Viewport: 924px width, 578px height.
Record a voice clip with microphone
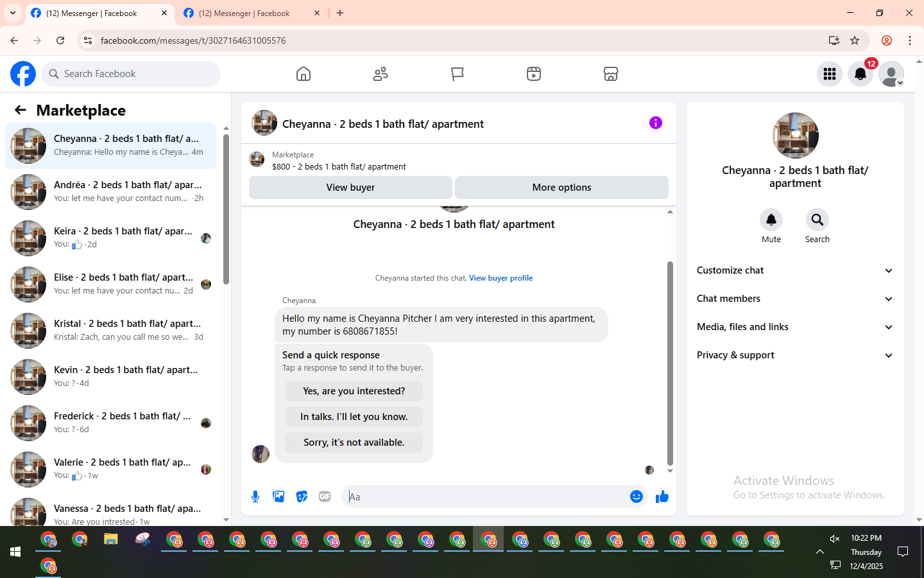tap(255, 496)
